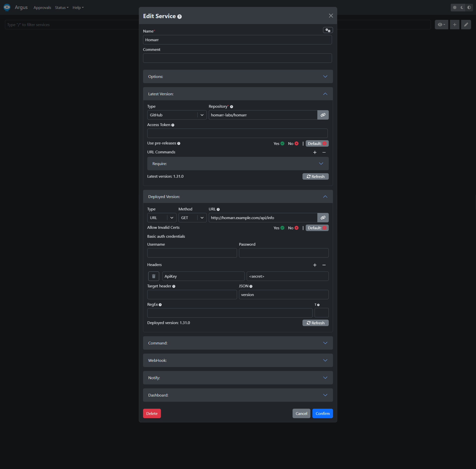This screenshot has width=476, height=469.
Task: Open the GitHub type dropdown
Action: [177, 115]
